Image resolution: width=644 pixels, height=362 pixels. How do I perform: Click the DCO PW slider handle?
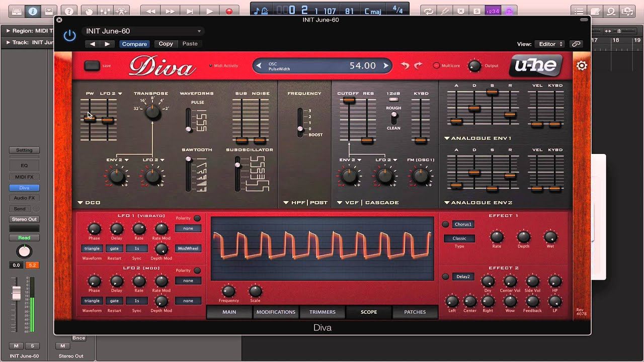click(x=90, y=119)
